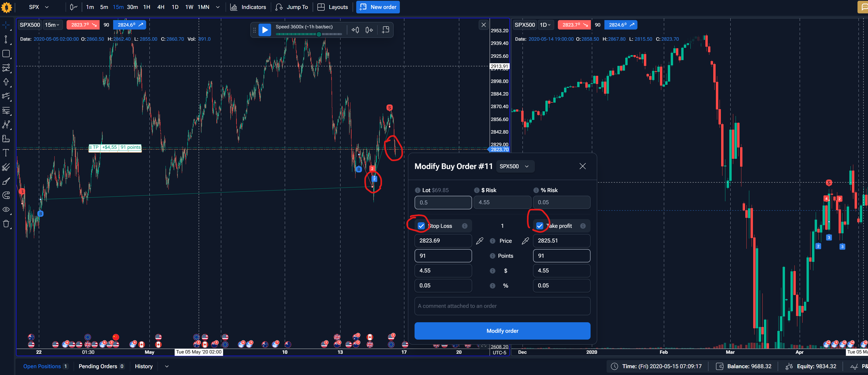
Task: Click the New order button
Action: [378, 7]
